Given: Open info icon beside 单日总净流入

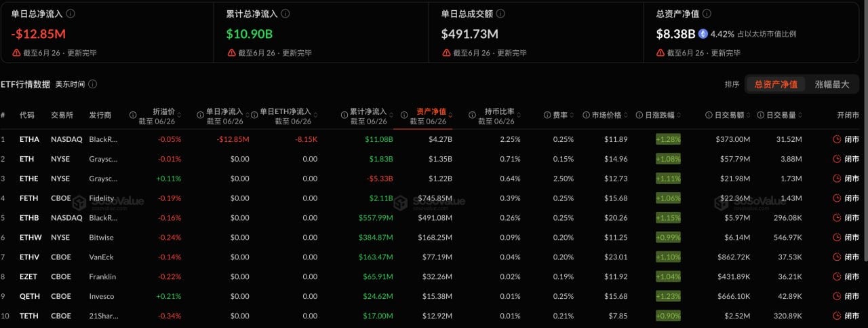Looking at the screenshot, I should (x=71, y=14).
